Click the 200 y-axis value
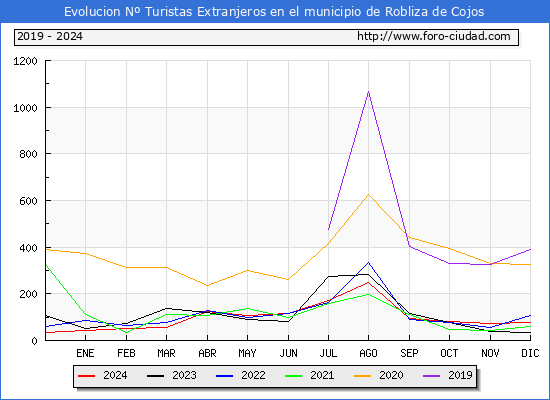Image resolution: width=550 pixels, height=400 pixels. 28,294
